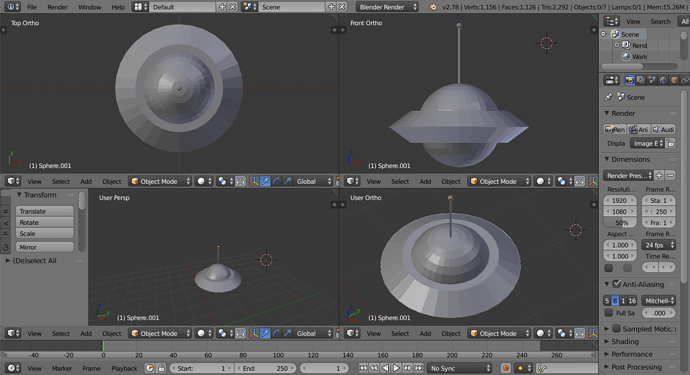Screen dimensions: 690x375
Task: Open the Scene properties tab
Action: 652,80
